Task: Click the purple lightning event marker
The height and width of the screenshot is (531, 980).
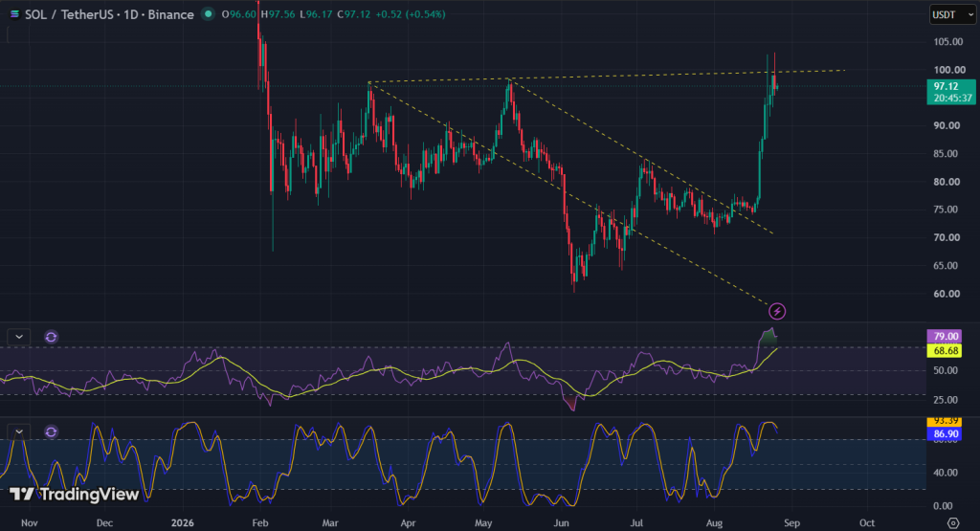Action: tap(777, 311)
